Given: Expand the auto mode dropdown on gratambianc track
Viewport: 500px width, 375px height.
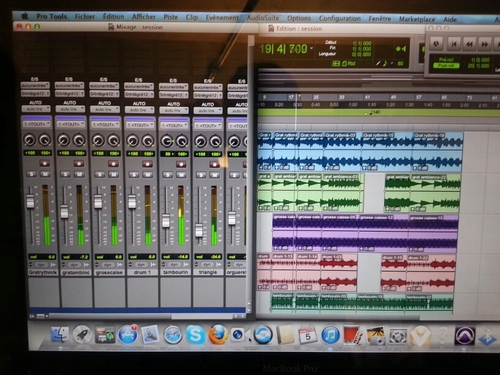Looking at the screenshot, I should (70, 109).
